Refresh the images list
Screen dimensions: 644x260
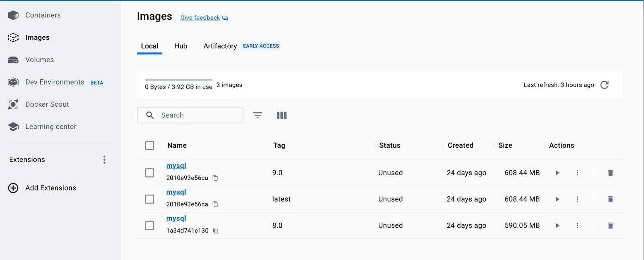point(604,85)
